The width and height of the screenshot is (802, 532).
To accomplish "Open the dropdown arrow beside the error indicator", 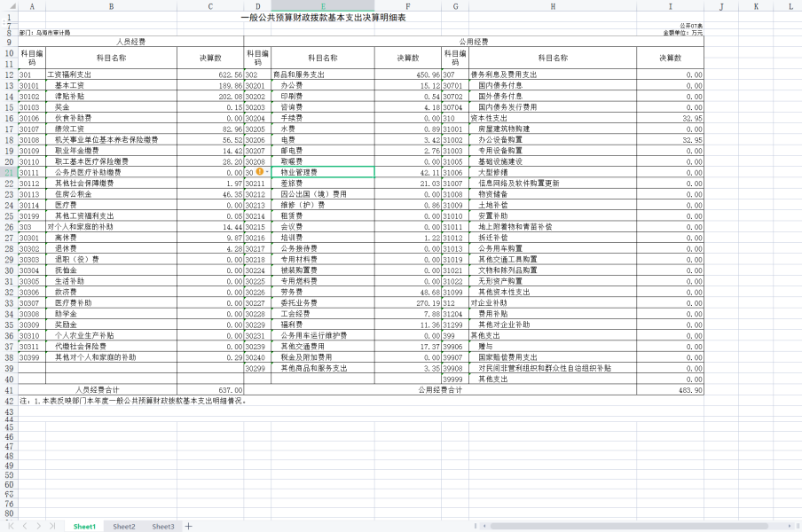I will click(x=269, y=171).
